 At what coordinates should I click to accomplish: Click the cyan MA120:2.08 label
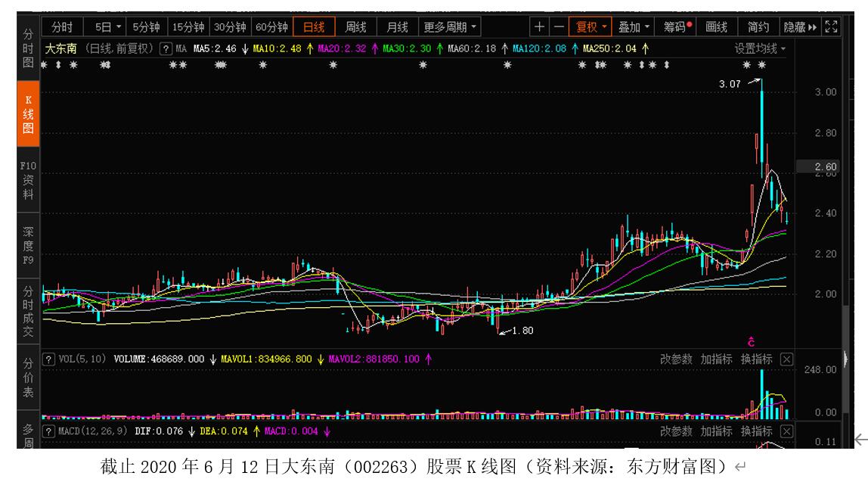539,48
